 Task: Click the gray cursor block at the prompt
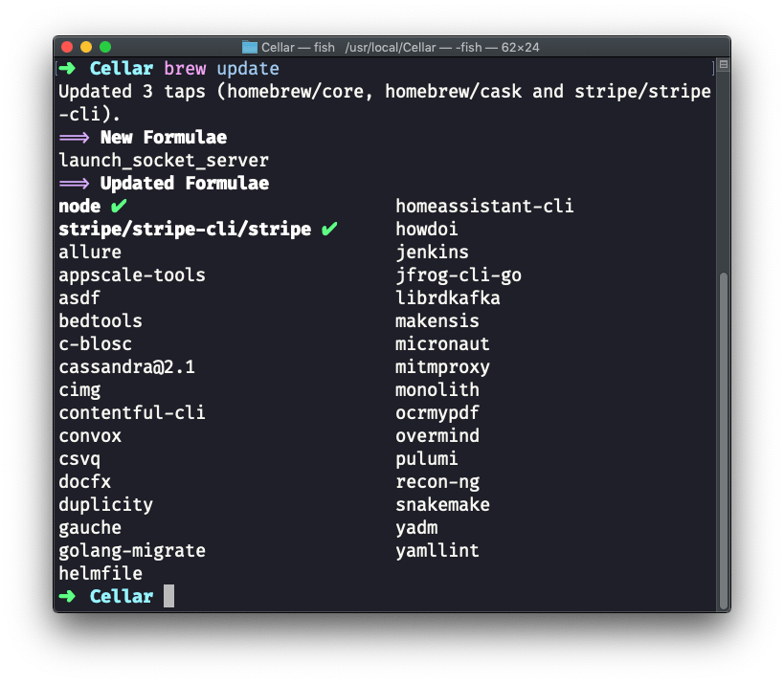pos(169,596)
